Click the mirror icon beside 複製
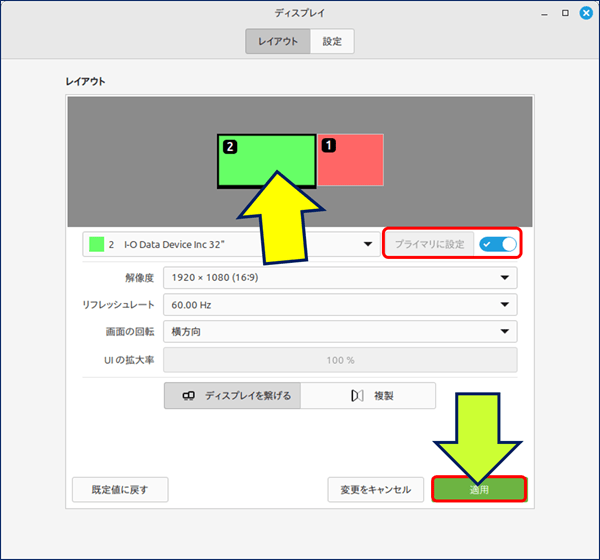The height and width of the screenshot is (560, 600). (357, 395)
